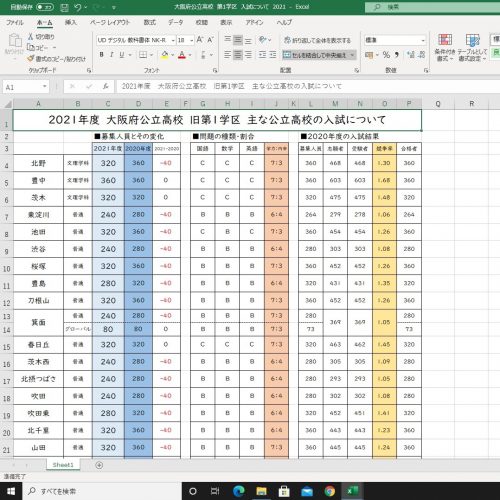Click the formula bar text
Screen dimensions: 500x500
[232, 86]
